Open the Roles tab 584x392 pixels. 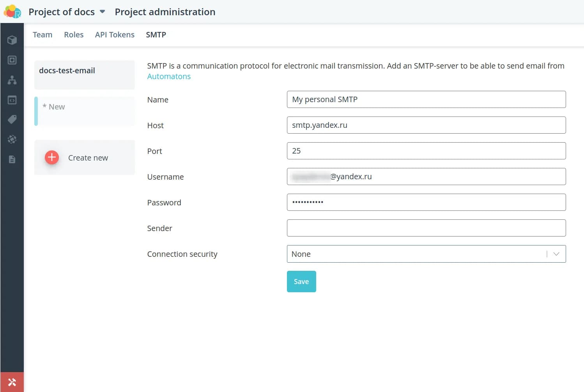74,35
